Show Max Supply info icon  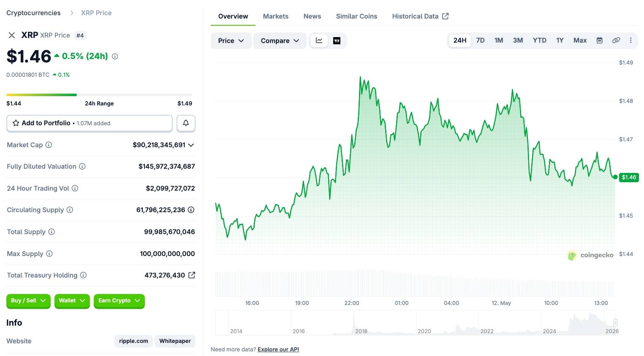coord(49,254)
